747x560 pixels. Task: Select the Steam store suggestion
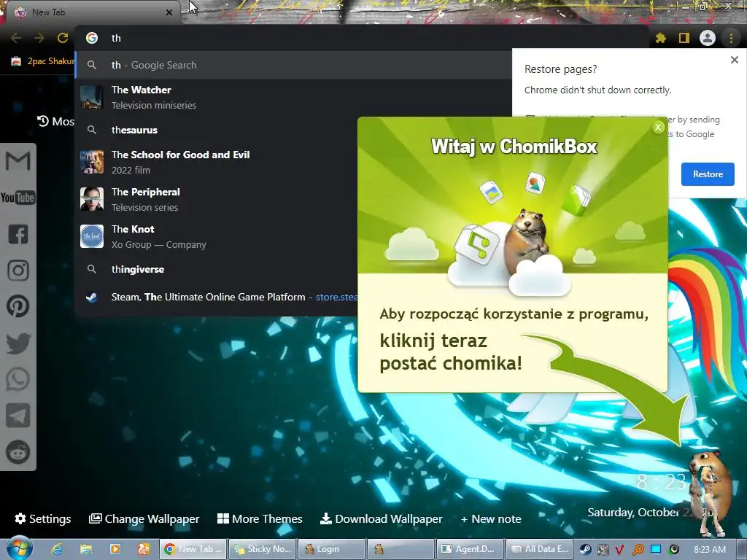tap(217, 297)
